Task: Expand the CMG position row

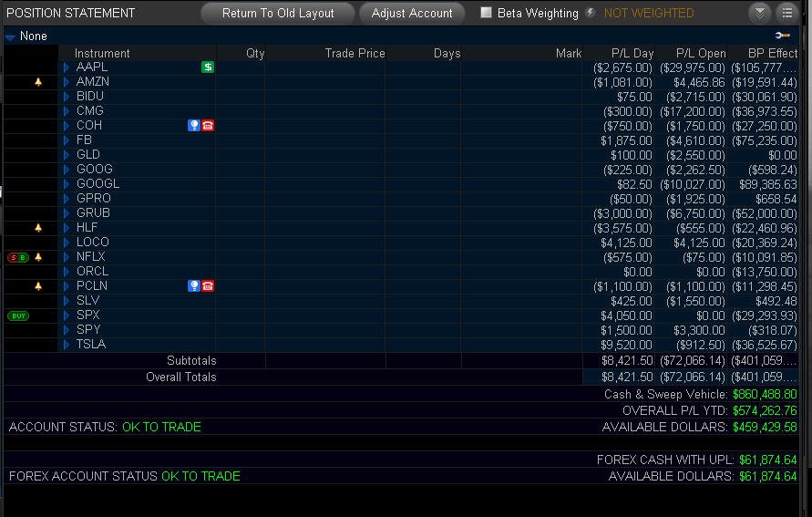Action: coord(67,111)
